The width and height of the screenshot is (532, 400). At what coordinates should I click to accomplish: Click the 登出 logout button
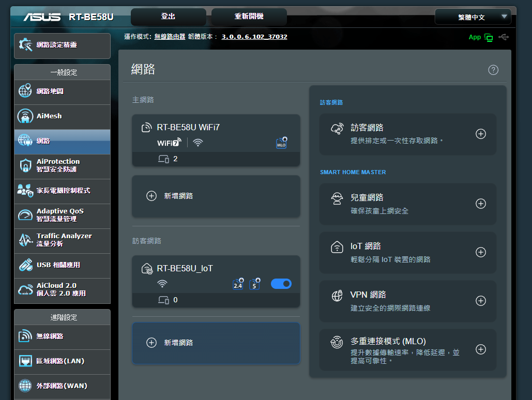[169, 17]
